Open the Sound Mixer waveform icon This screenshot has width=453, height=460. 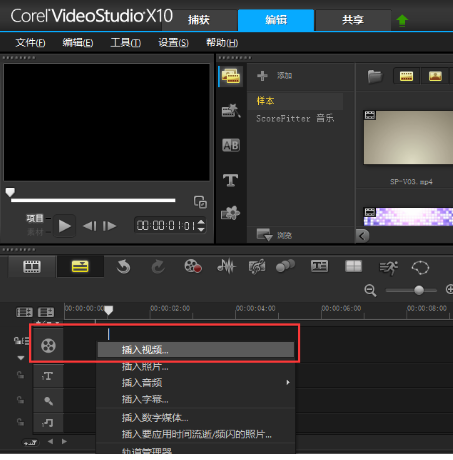[x=226, y=266]
